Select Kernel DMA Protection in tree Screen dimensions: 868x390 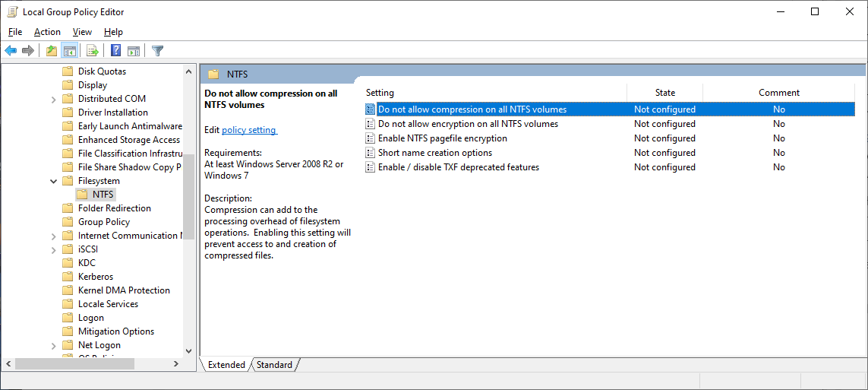click(124, 290)
